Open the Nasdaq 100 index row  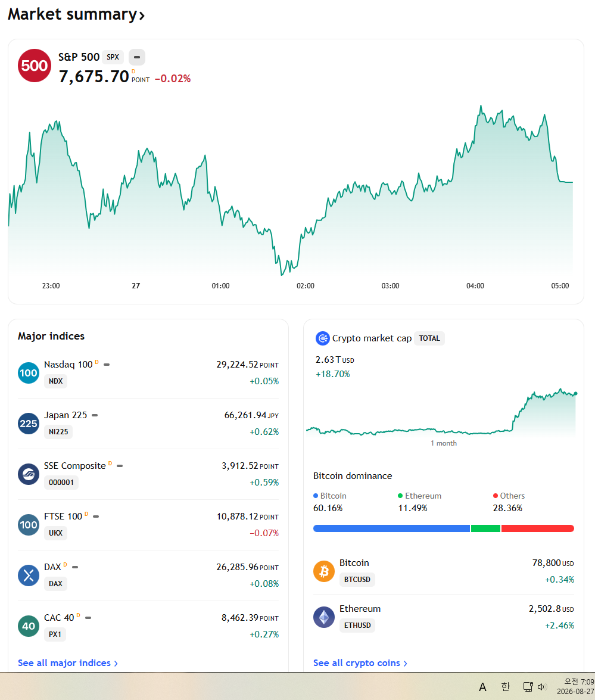pos(148,373)
